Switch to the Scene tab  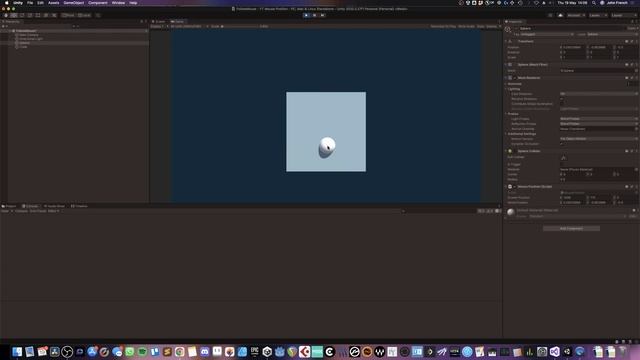click(159, 22)
